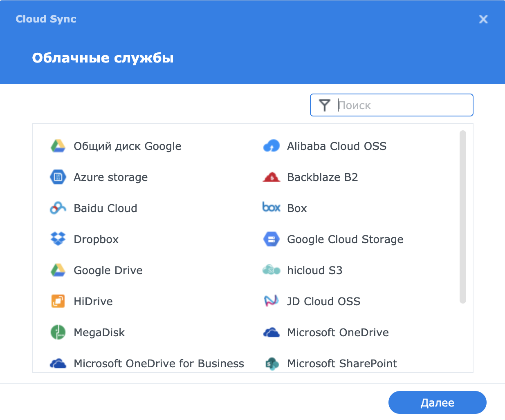The image size is (505, 420).
Task: Select the Microsoft SharePoint icon
Action: [271, 363]
